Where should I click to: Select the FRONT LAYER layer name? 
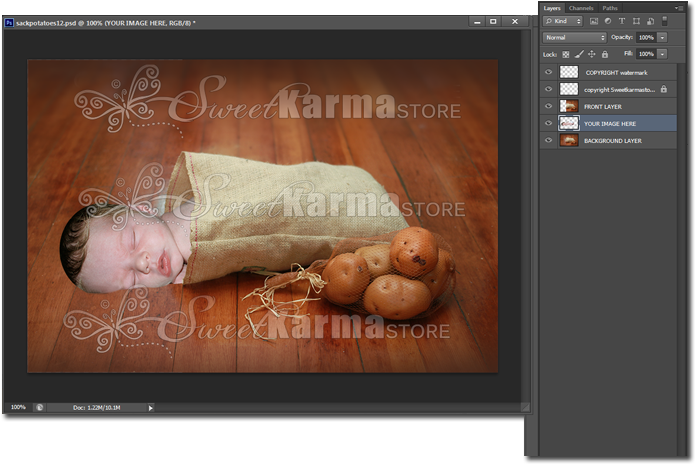pos(602,107)
